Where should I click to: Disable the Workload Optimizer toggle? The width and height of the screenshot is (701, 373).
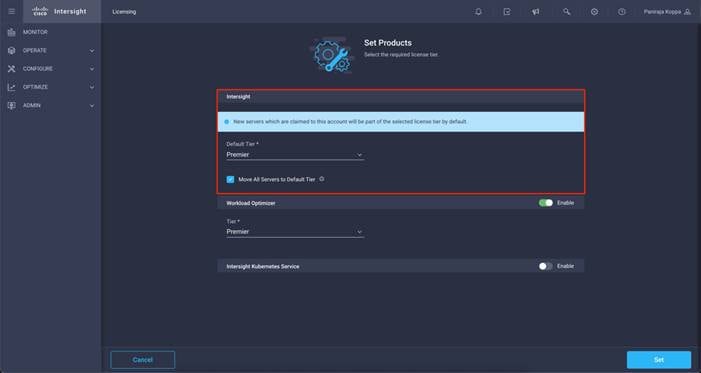pos(545,203)
